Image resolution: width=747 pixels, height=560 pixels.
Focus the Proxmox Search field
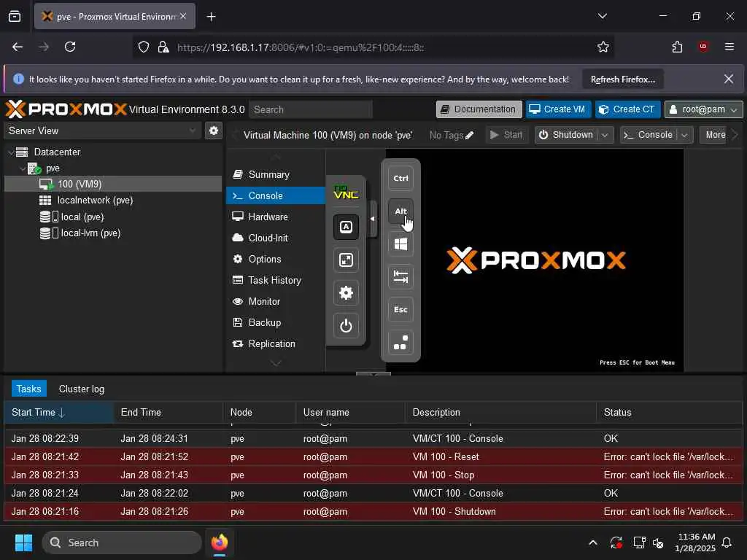tap(311, 109)
